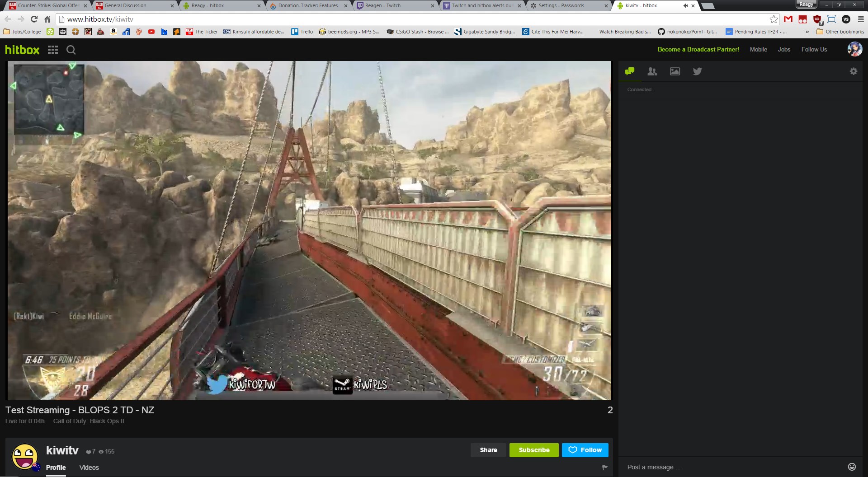Open the chat emoji picker
Screen dimensions: 868x477
[x=852, y=467]
